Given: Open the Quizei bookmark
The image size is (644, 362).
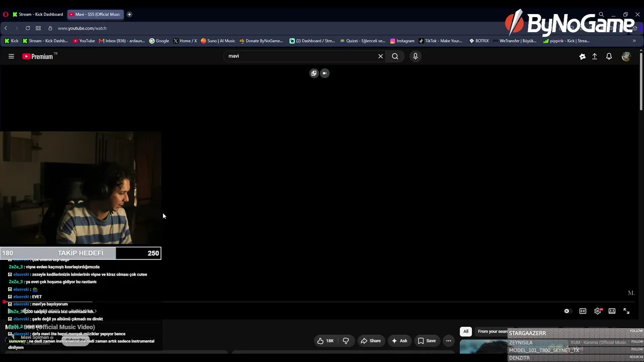Looking at the screenshot, I should click(x=363, y=41).
